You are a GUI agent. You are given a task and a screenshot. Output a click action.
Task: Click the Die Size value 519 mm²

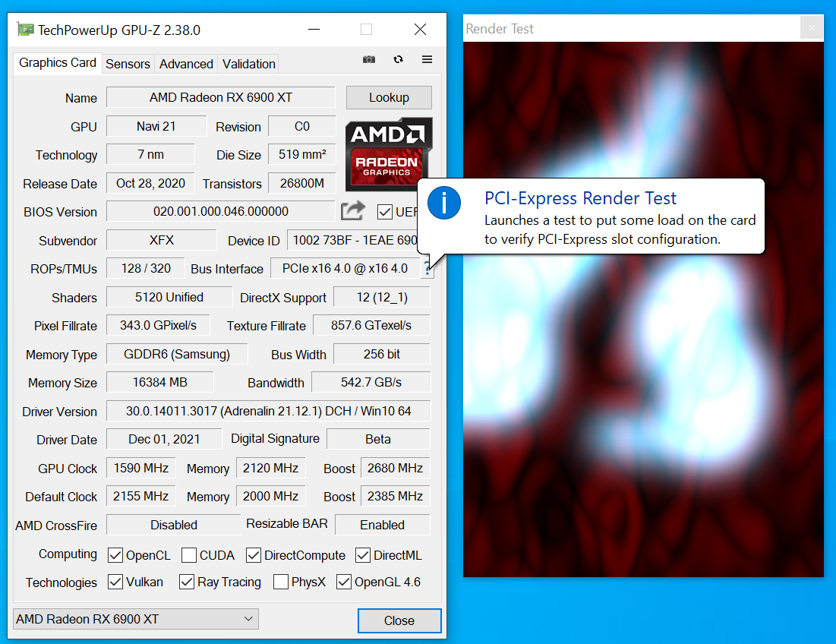(x=301, y=155)
